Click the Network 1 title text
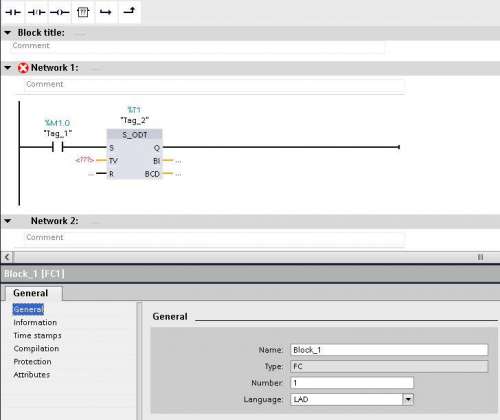This screenshot has height=420, width=500. pos(55,68)
